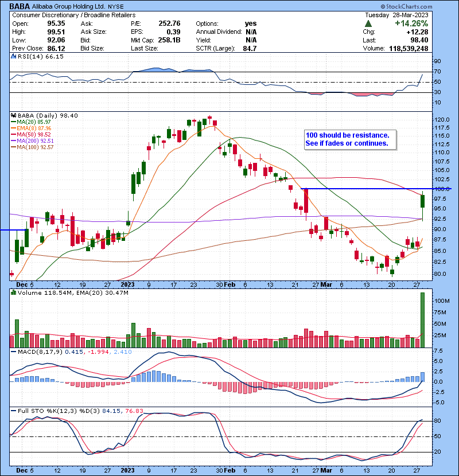
Task: Click the StockCharts.com copyright label
Action: coord(406,6)
